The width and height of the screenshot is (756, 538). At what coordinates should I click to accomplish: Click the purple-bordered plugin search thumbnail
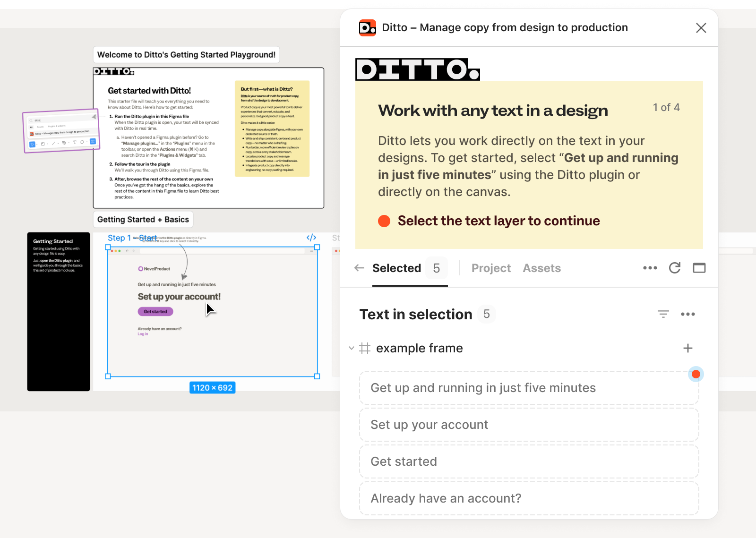61,131
